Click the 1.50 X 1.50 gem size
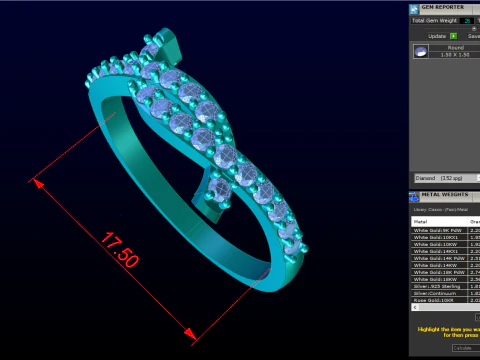 455,55
